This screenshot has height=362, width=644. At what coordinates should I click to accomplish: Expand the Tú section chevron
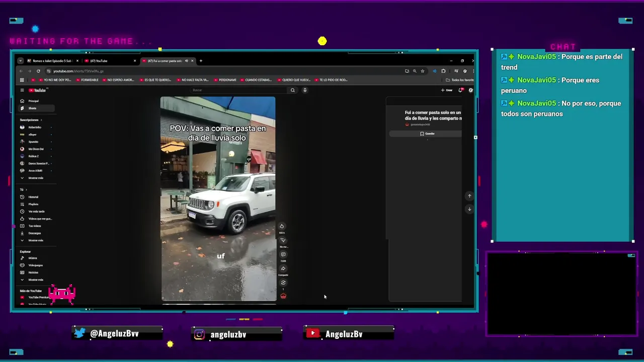tap(26, 190)
